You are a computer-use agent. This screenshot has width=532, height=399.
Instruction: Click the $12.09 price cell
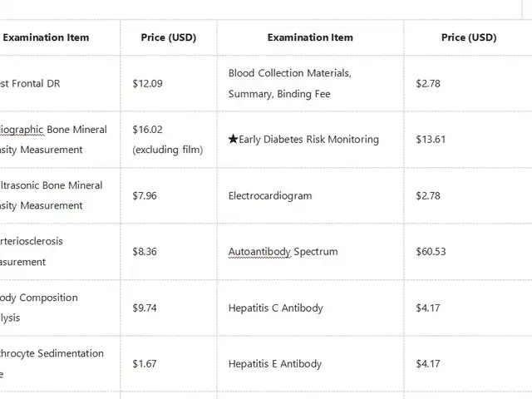[x=147, y=84]
